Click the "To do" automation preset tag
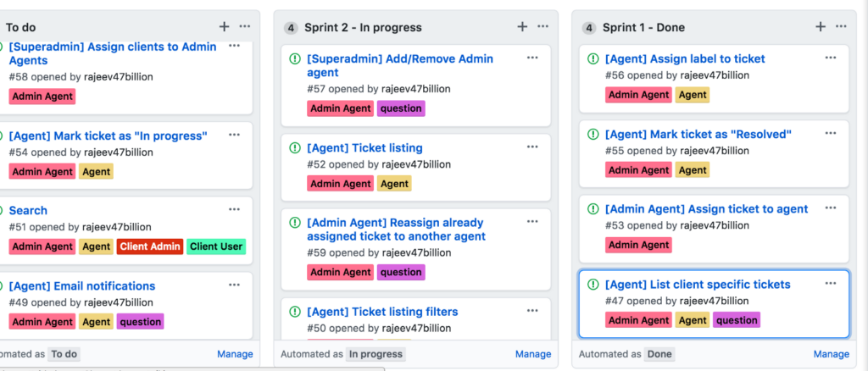 point(64,354)
